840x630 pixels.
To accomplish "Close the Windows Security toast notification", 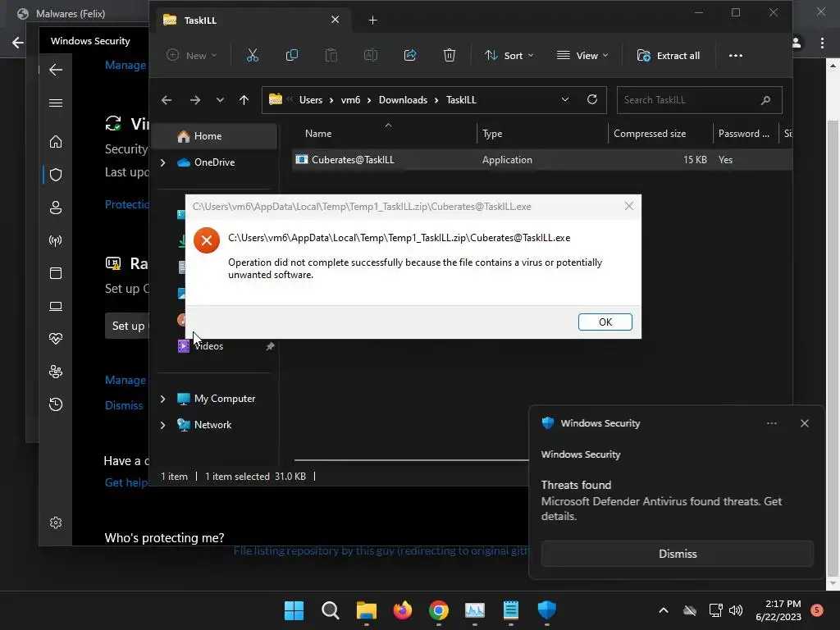I will tap(804, 423).
